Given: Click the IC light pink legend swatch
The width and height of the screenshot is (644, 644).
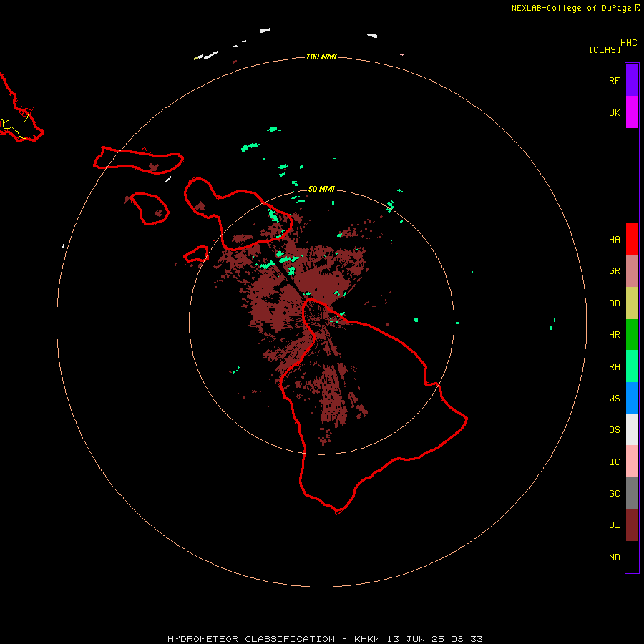Looking at the screenshot, I should point(632,462).
